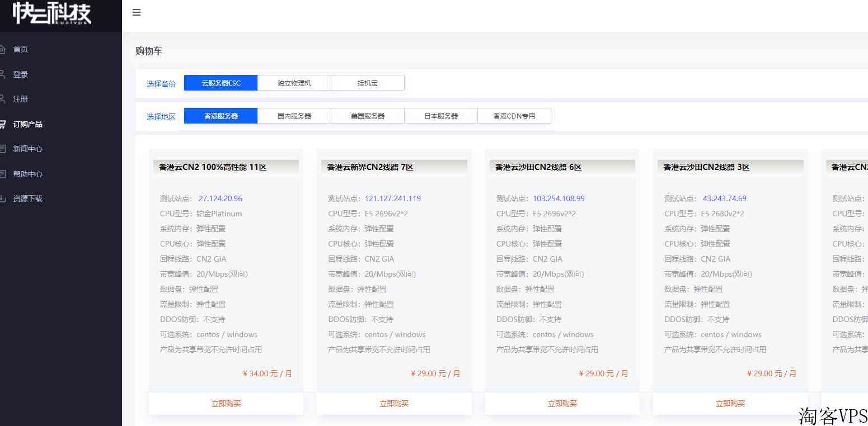Image resolution: width=868 pixels, height=426 pixels.
Task: Click the cart icon beside 订购产品
Action: (x=2, y=124)
